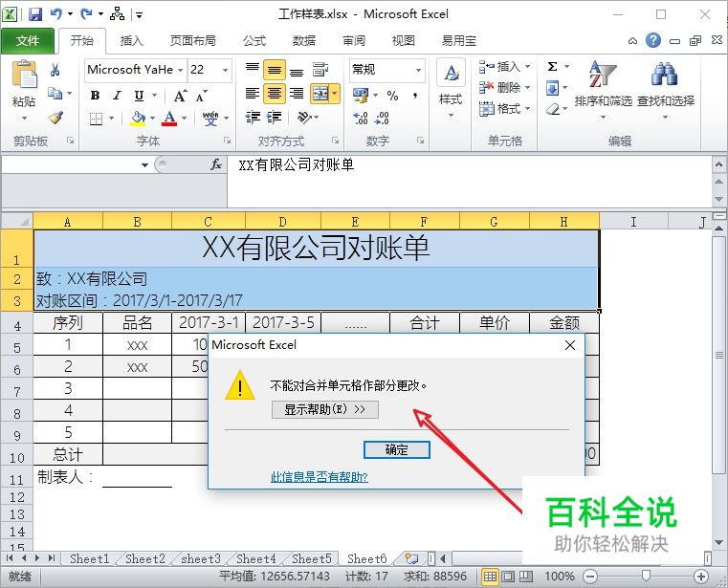Screen dimensions: 728x588
Task: Click the 此信息是否有帮助? link
Action: point(320,477)
